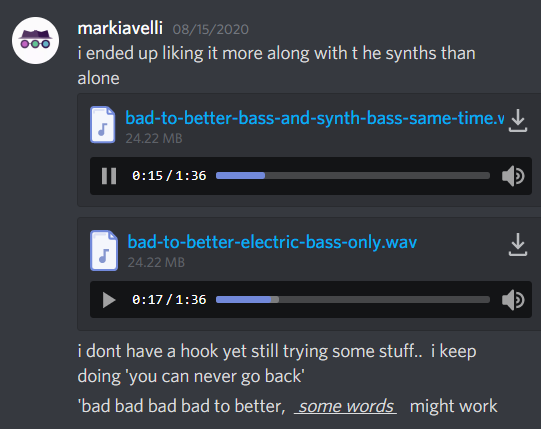Viewport: 541px width, 429px height.
Task: Click the 0:15 / 1:36 time display
Action: coord(169,176)
